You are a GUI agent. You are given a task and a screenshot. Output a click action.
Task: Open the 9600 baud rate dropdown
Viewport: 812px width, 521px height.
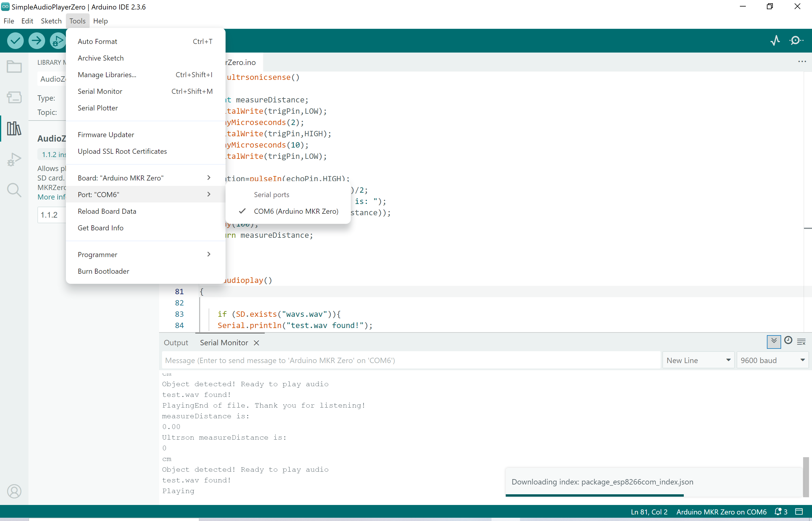772,360
